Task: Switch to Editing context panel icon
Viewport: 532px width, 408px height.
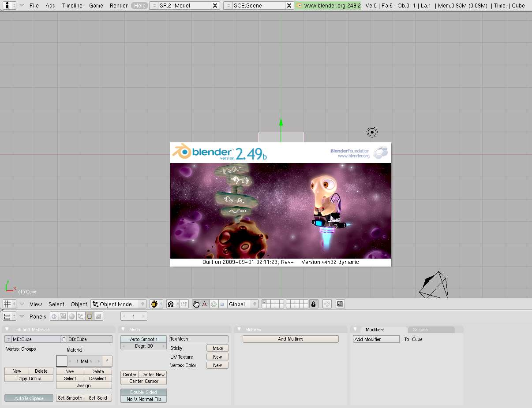Action: pos(90,316)
